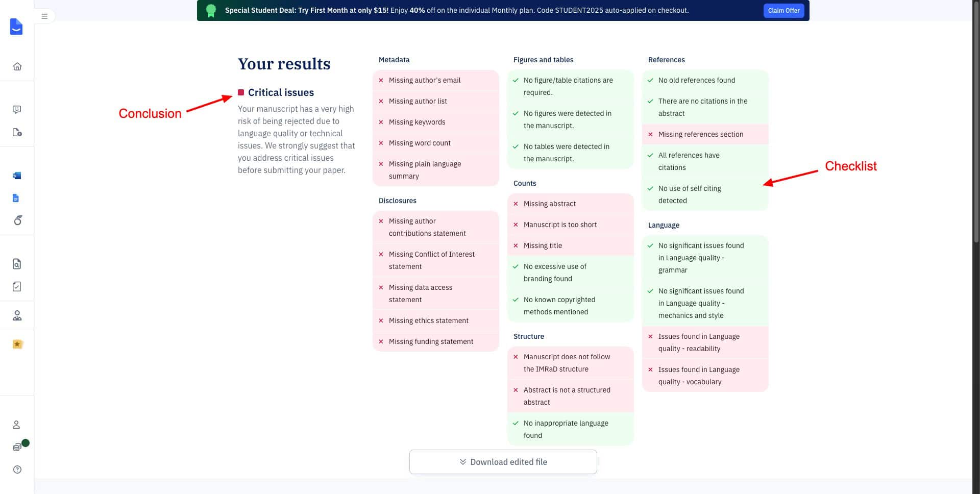Click the gold star premium icon
This screenshot has width=980, height=494.
pos(17,344)
